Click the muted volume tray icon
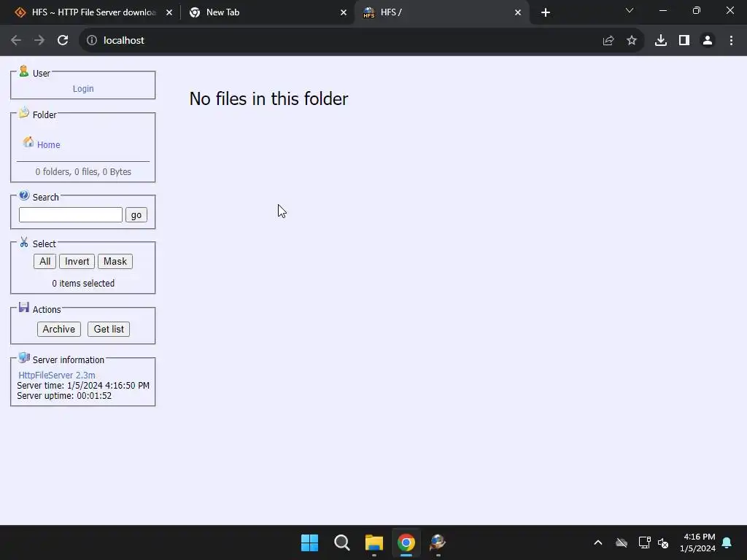This screenshot has width=747, height=560. (663, 542)
